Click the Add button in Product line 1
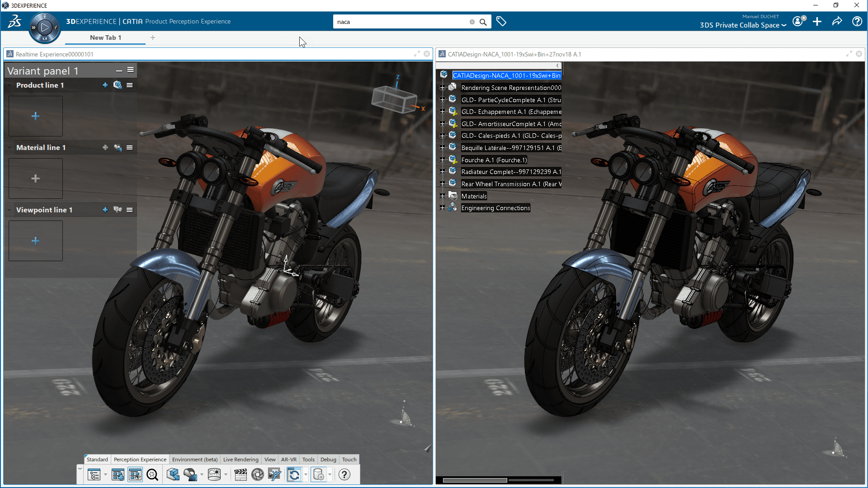Image resolution: width=868 pixels, height=488 pixels. point(104,84)
